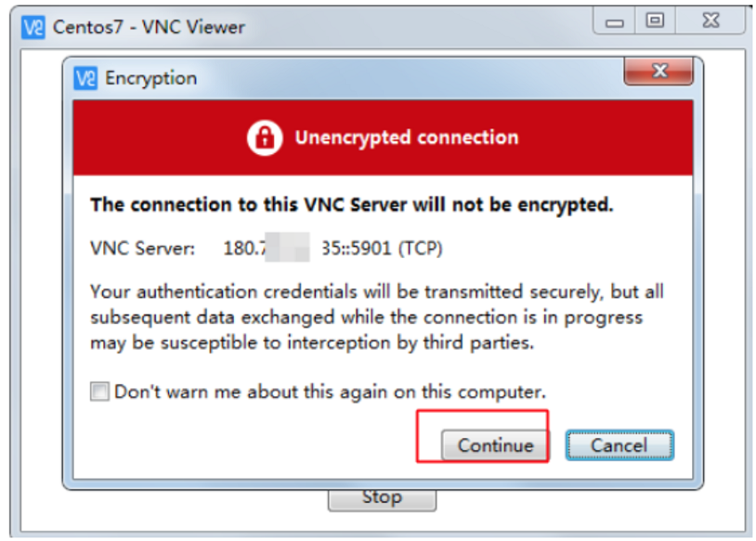Viewport: 756px width, 541px height.
Task: Click the VNC logo beside Encryption title
Action: click(x=85, y=78)
